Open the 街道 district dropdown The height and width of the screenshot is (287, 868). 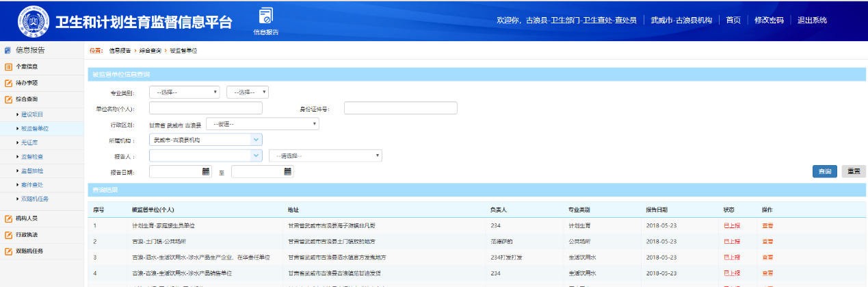(x=263, y=124)
